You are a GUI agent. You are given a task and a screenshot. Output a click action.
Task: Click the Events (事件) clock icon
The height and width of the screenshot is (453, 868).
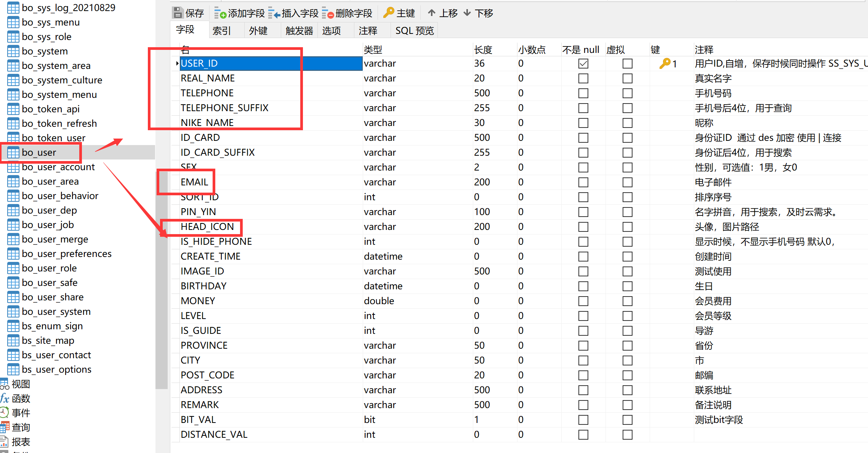(4, 413)
